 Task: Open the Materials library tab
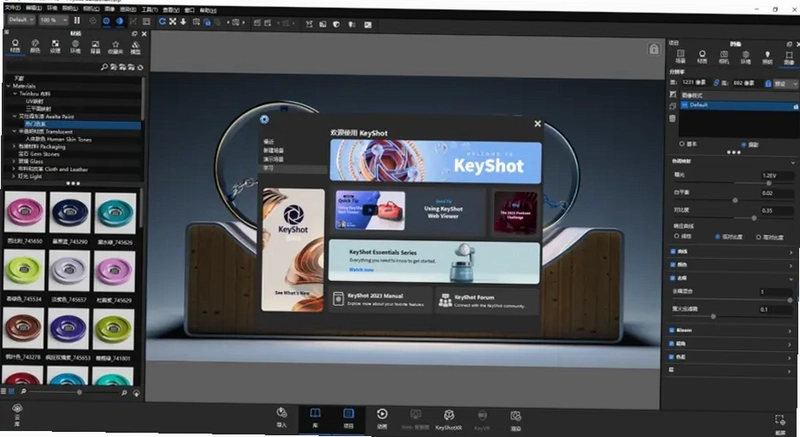tap(15, 46)
